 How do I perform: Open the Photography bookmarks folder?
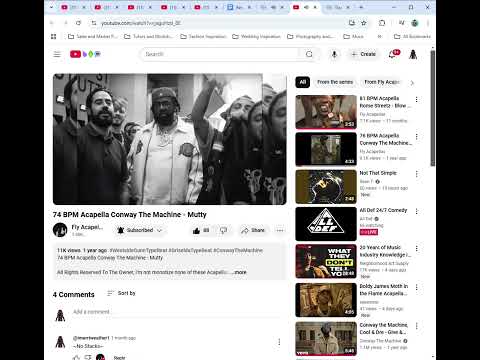coord(310,36)
